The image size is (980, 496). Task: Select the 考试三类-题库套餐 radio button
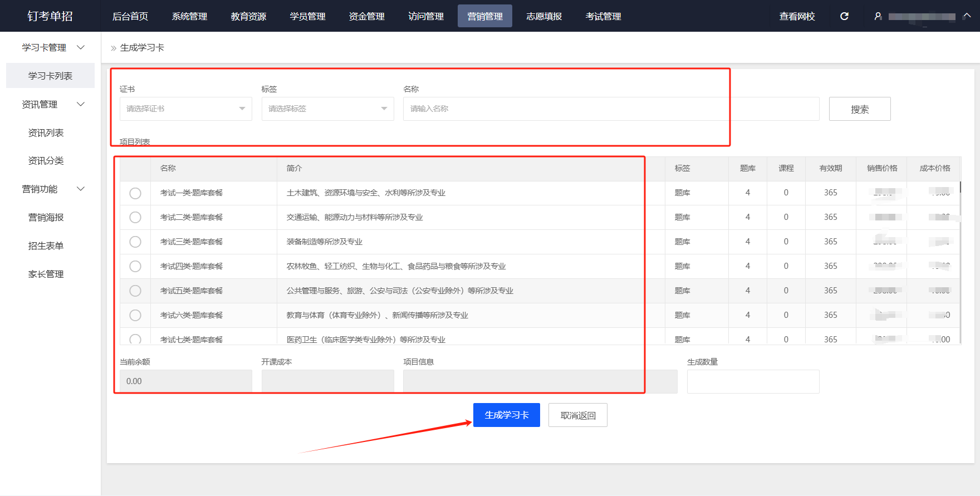click(x=135, y=242)
